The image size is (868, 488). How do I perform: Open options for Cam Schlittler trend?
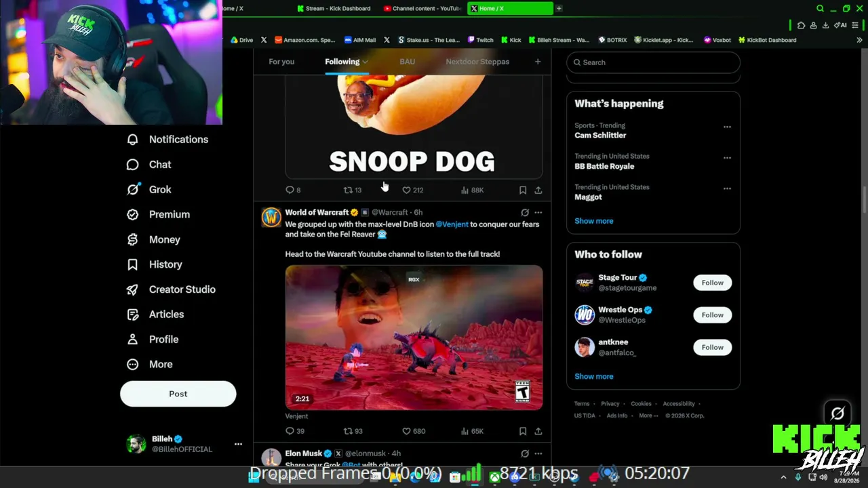[x=727, y=127]
